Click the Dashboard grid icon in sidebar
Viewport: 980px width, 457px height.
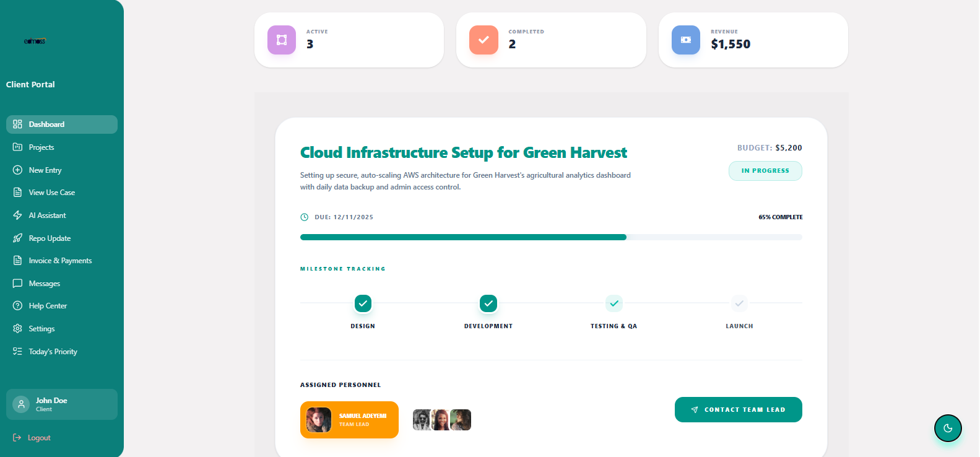[x=17, y=124]
